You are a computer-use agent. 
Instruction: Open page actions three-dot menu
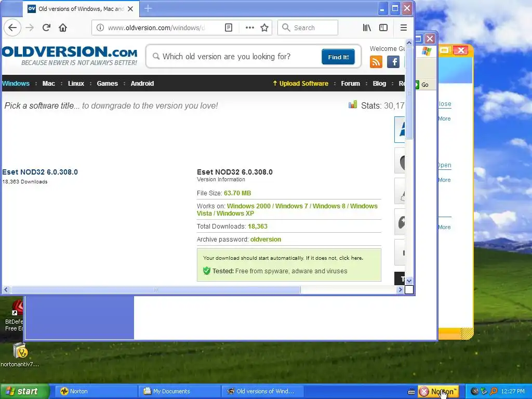[250, 28]
